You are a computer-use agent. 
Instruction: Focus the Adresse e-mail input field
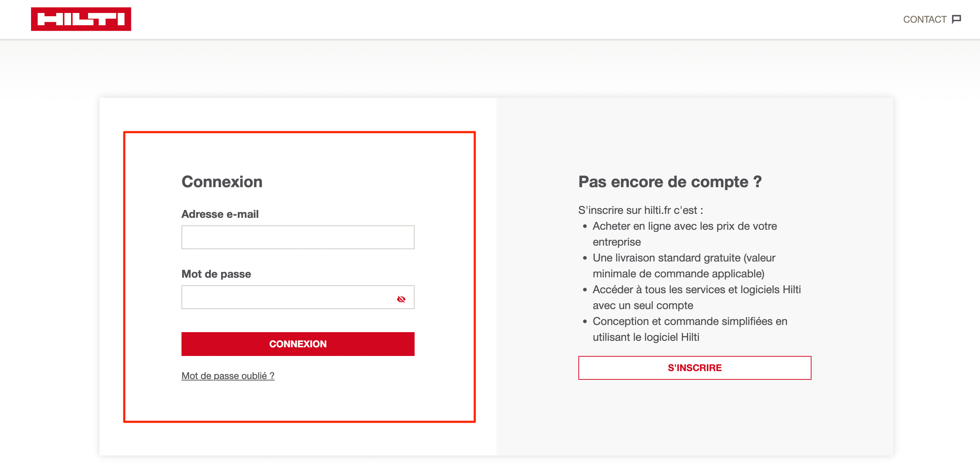(298, 237)
